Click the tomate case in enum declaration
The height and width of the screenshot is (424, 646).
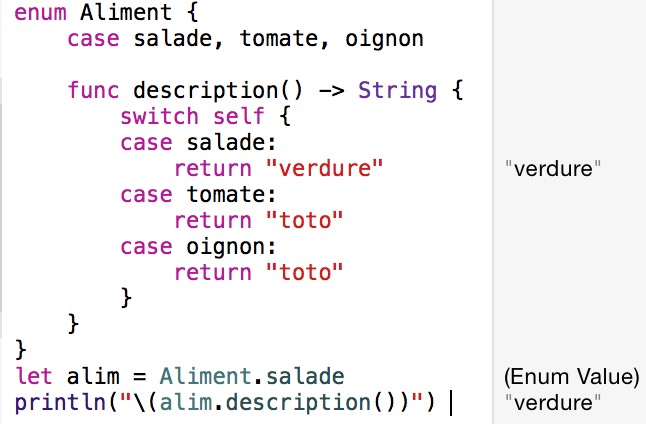[279, 39]
